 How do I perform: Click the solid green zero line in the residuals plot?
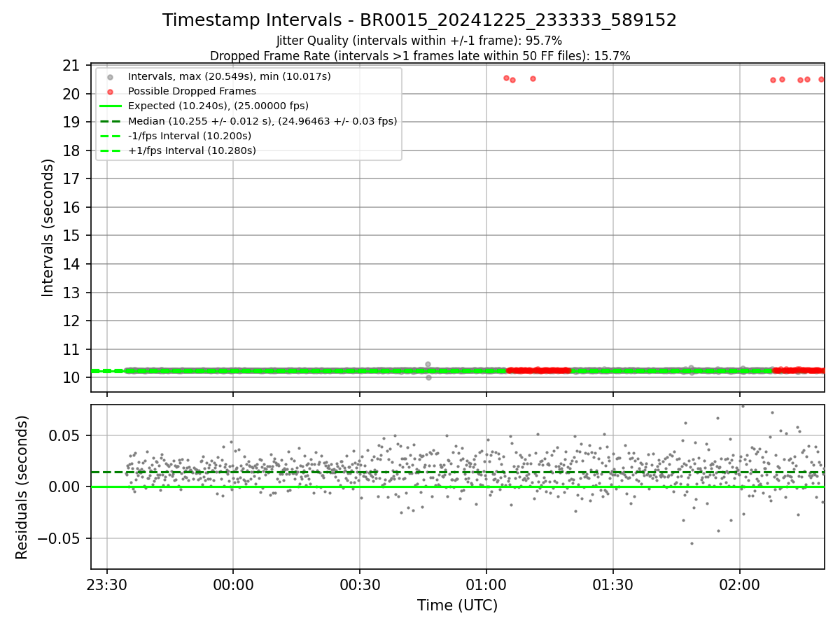pos(457,486)
